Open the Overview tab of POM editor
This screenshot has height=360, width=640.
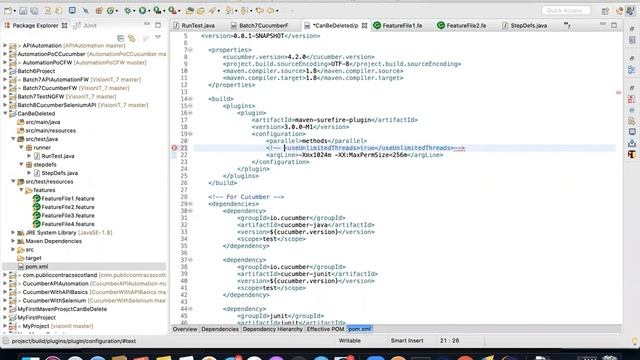click(185, 329)
